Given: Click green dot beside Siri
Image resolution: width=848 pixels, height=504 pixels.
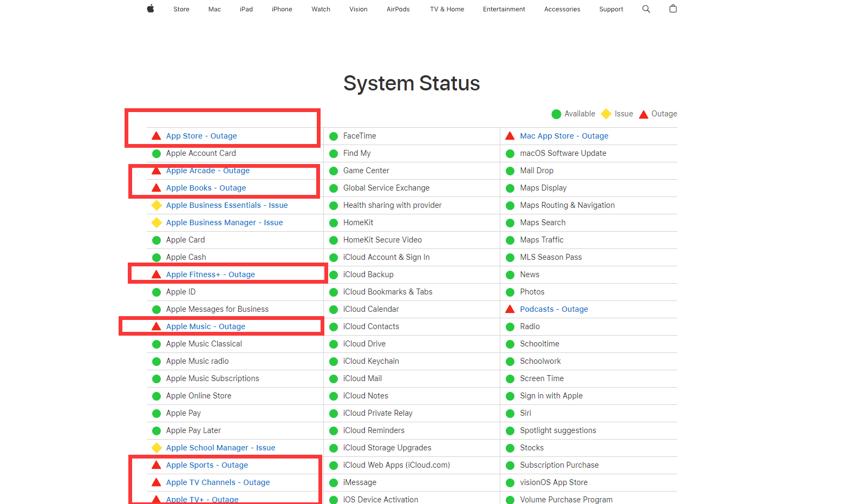Looking at the screenshot, I should pyautogui.click(x=510, y=414).
